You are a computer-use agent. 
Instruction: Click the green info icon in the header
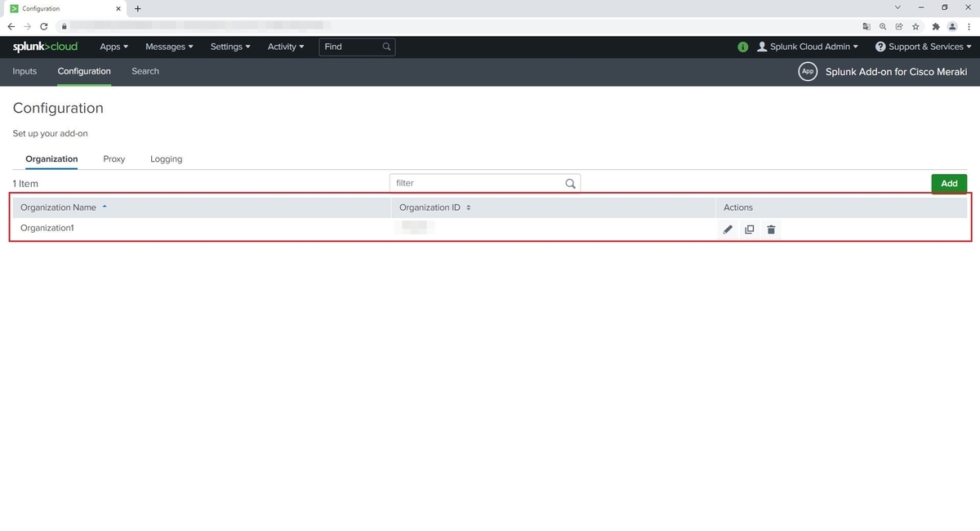click(742, 47)
